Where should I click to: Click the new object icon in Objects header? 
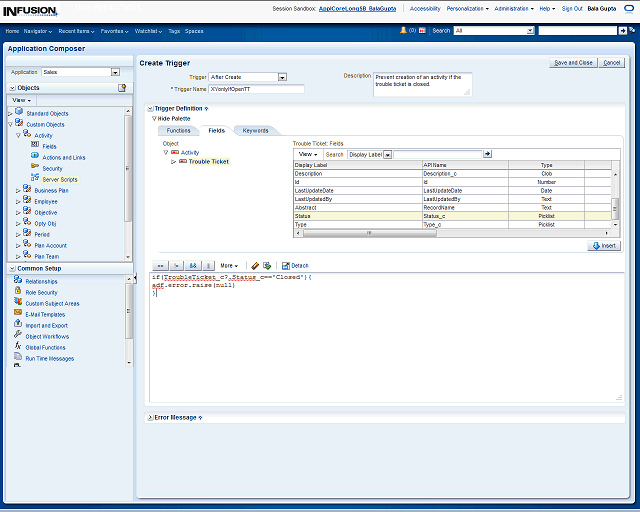122,88
